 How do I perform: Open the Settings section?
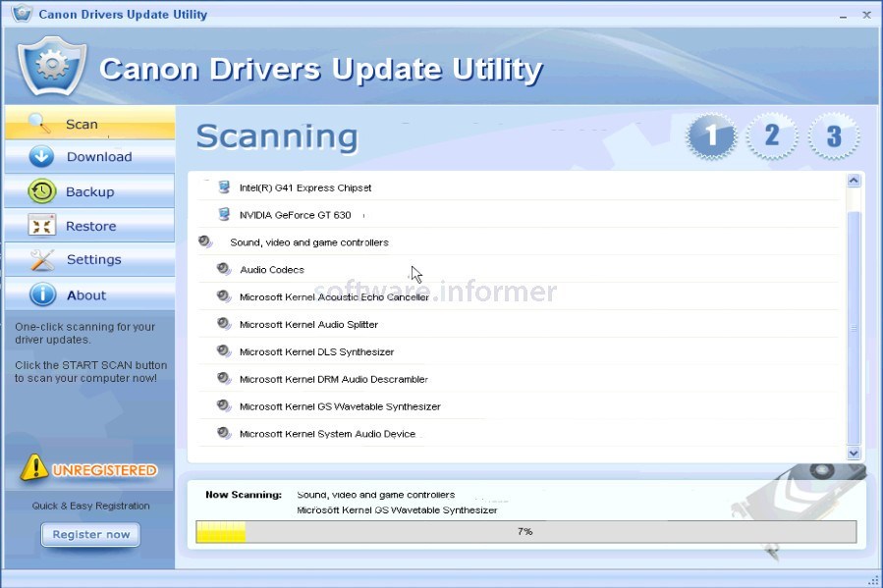[x=90, y=260]
